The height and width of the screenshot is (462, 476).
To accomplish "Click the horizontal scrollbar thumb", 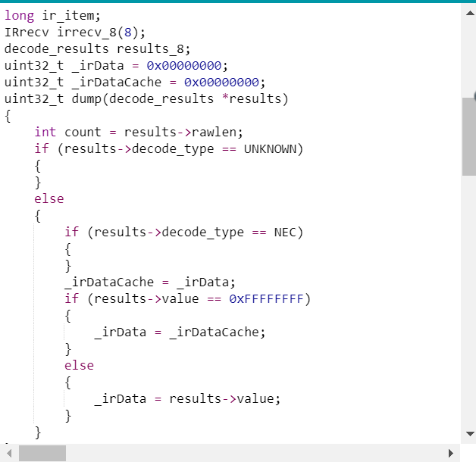I will (x=42, y=453).
